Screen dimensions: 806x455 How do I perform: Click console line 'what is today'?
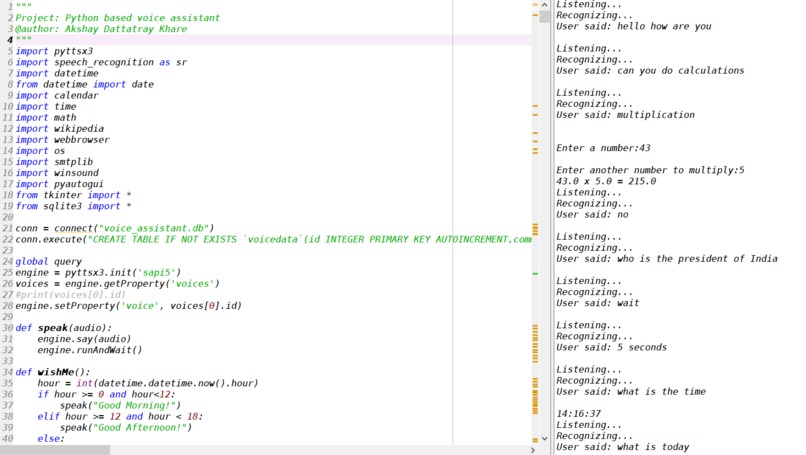click(623, 447)
